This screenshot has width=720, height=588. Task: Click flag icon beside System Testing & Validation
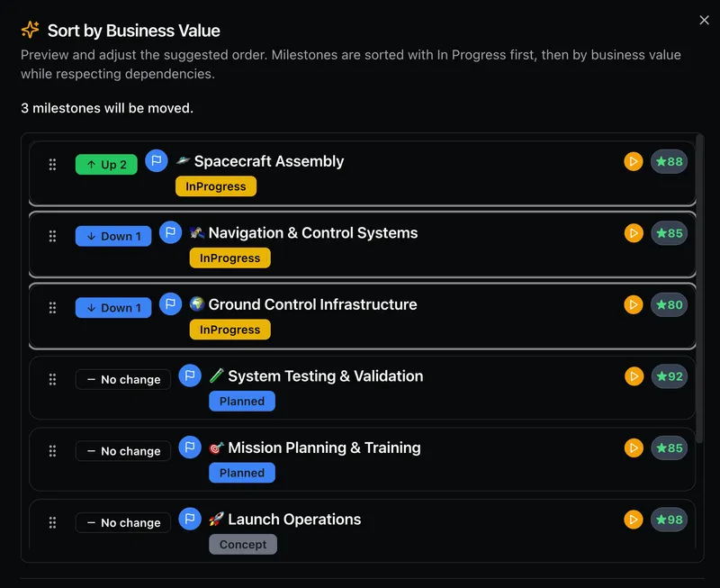190,375
